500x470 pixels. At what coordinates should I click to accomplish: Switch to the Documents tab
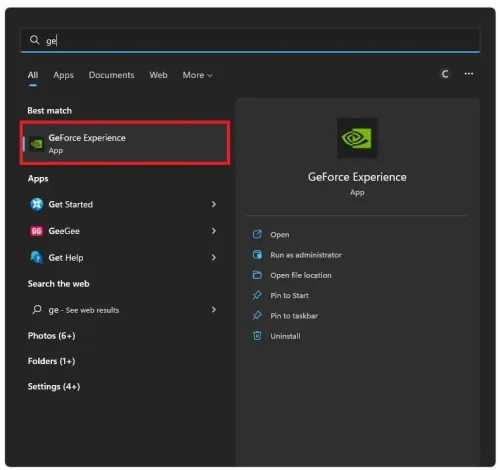111,75
